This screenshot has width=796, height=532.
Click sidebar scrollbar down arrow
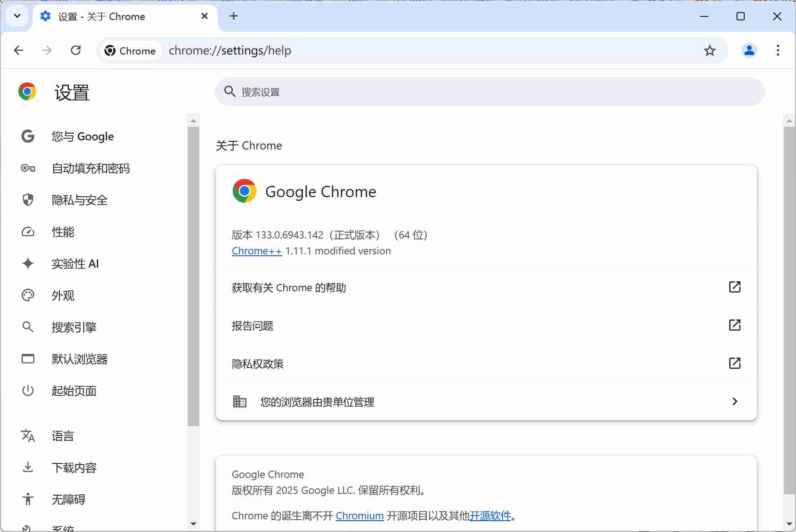point(193,524)
